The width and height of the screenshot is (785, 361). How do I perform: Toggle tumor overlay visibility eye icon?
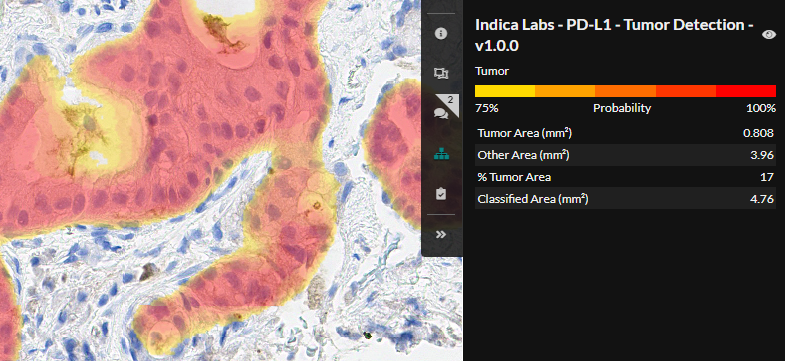point(768,35)
